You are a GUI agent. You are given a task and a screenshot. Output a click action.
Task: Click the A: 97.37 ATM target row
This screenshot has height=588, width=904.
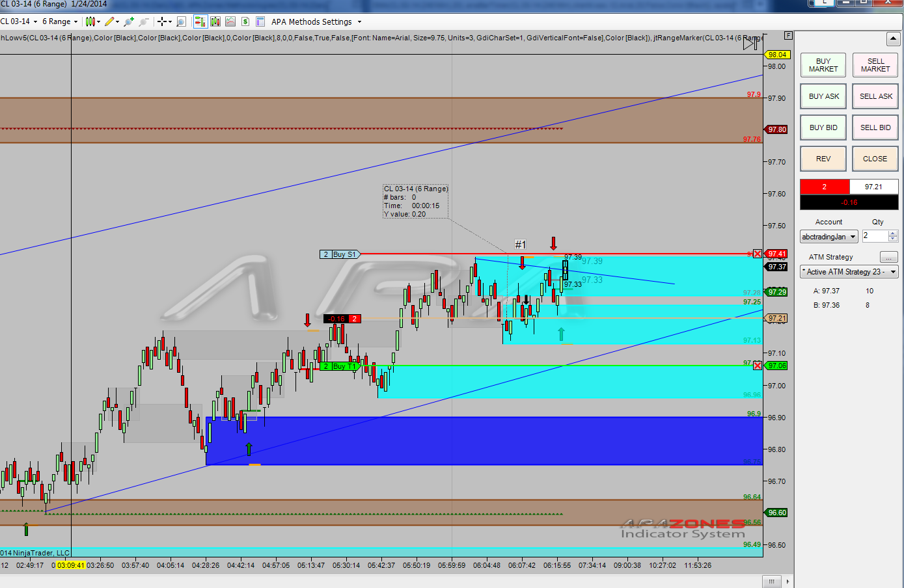click(843, 291)
